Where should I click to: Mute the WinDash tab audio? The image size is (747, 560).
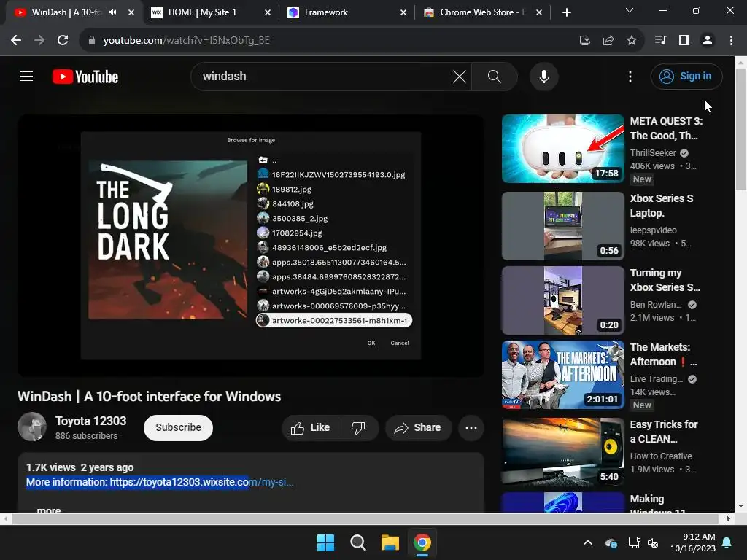pos(113,12)
